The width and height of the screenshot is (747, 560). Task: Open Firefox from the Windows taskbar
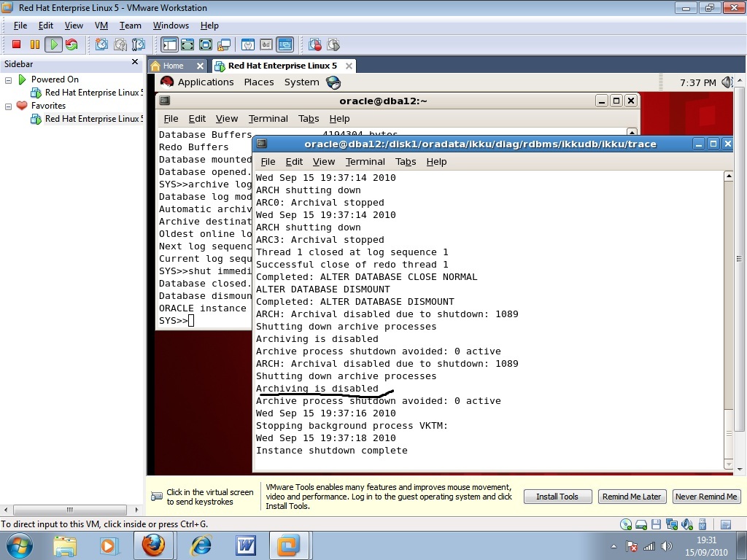153,545
